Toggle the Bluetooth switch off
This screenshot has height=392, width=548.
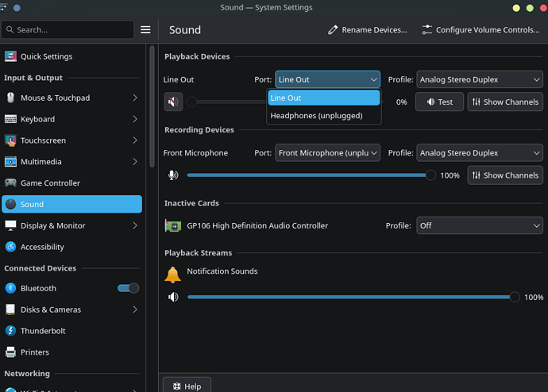[128, 288]
